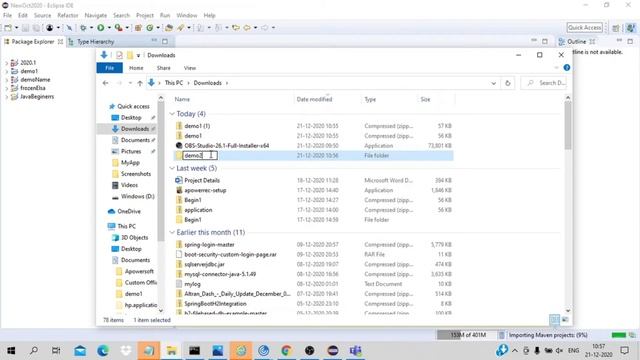The height and width of the screenshot is (360, 640).
Task: Click the Eclipse Run green play icon
Action: pos(100,27)
